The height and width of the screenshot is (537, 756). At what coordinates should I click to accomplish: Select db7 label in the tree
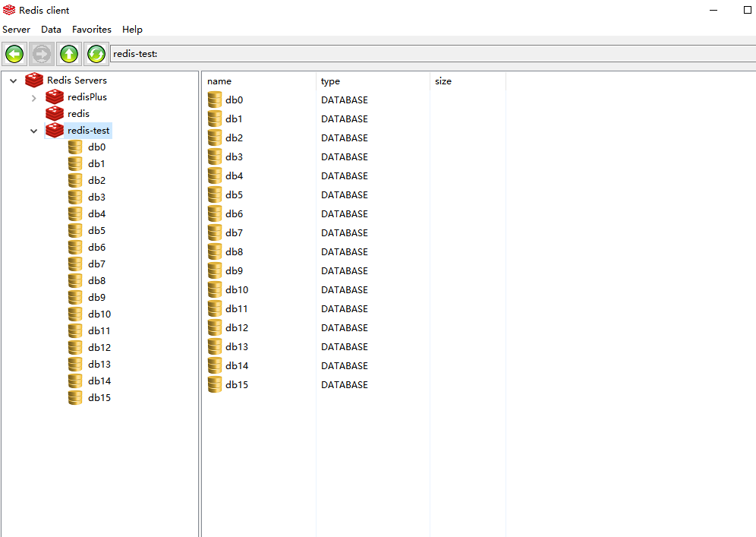pos(97,264)
